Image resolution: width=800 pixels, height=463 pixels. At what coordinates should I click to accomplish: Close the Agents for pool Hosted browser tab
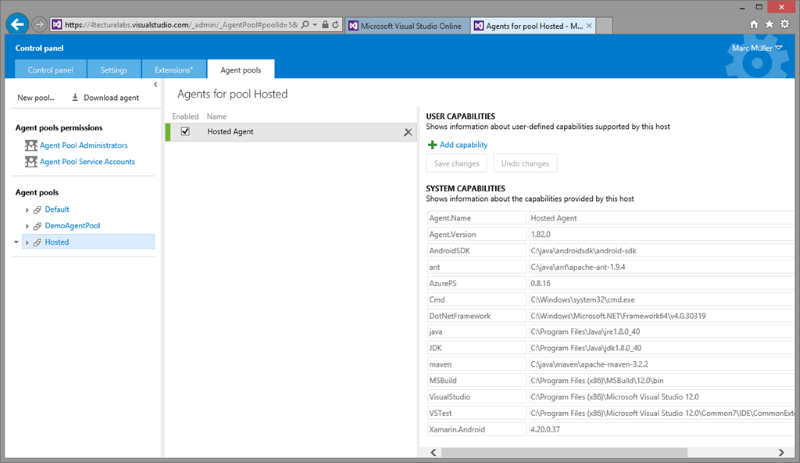589,25
